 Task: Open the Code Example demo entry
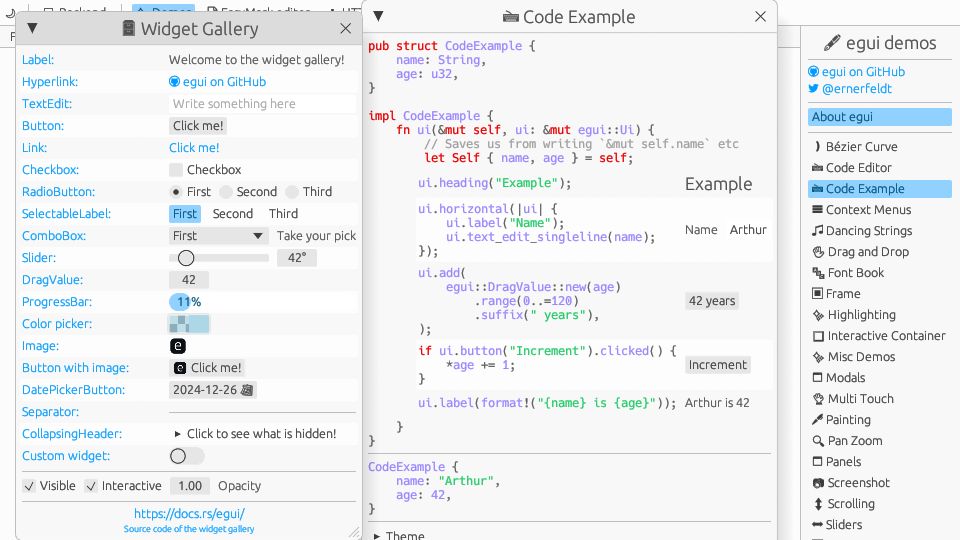pyautogui.click(x=880, y=189)
